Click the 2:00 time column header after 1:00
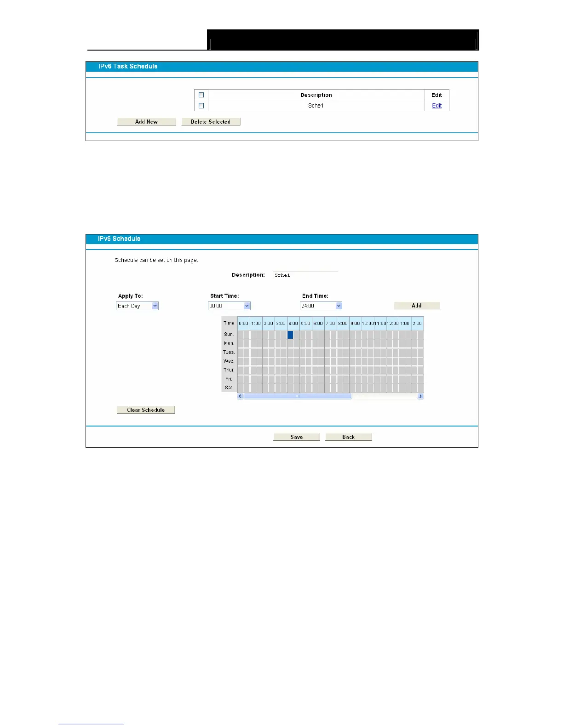Image resolution: width=563 pixels, height=728 pixels. pyautogui.click(x=417, y=323)
